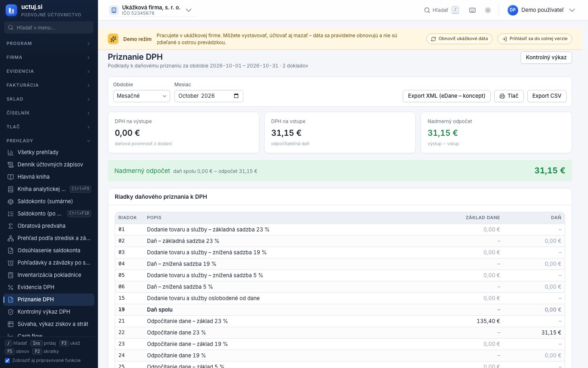Click Export XML (eDane – koncept)
Image resolution: width=588 pixels, height=368 pixels.
[446, 96]
